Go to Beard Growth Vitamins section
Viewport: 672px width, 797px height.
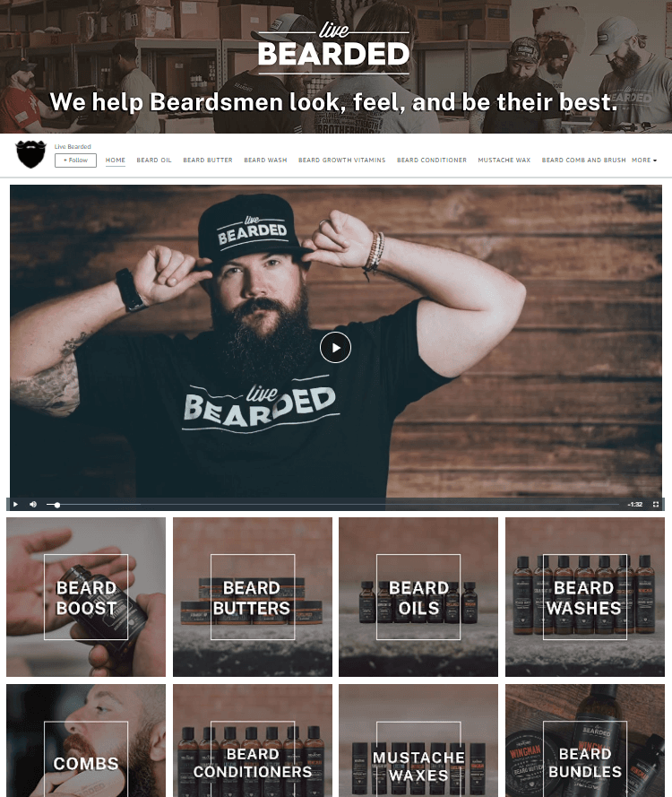pyautogui.click(x=342, y=160)
